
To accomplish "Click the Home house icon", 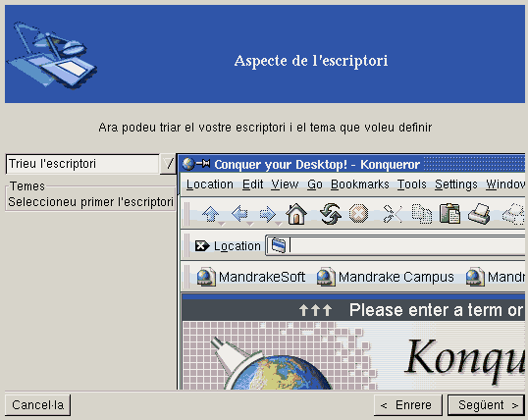I will tap(296, 214).
